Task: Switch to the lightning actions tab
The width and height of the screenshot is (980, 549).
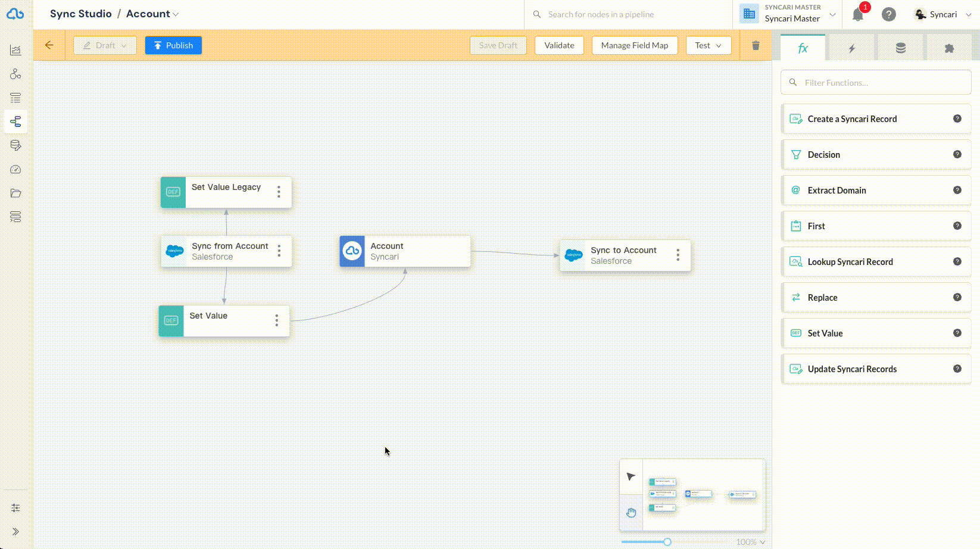Action: [852, 48]
